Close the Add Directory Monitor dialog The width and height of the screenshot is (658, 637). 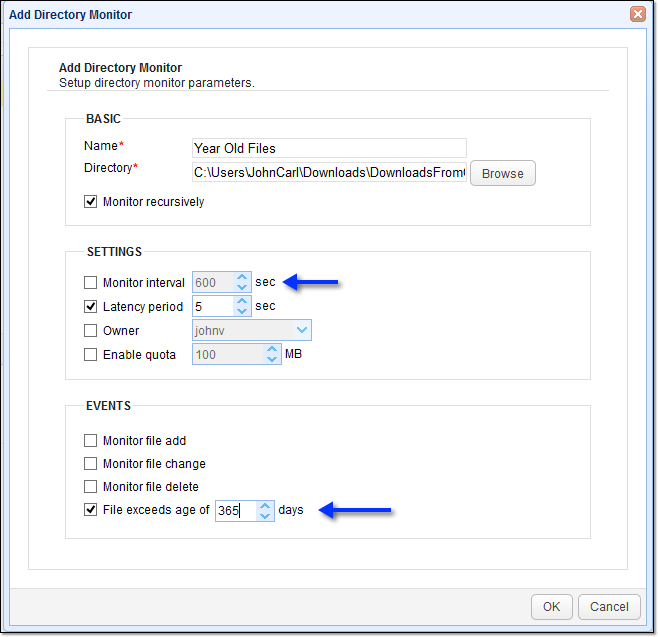[637, 15]
